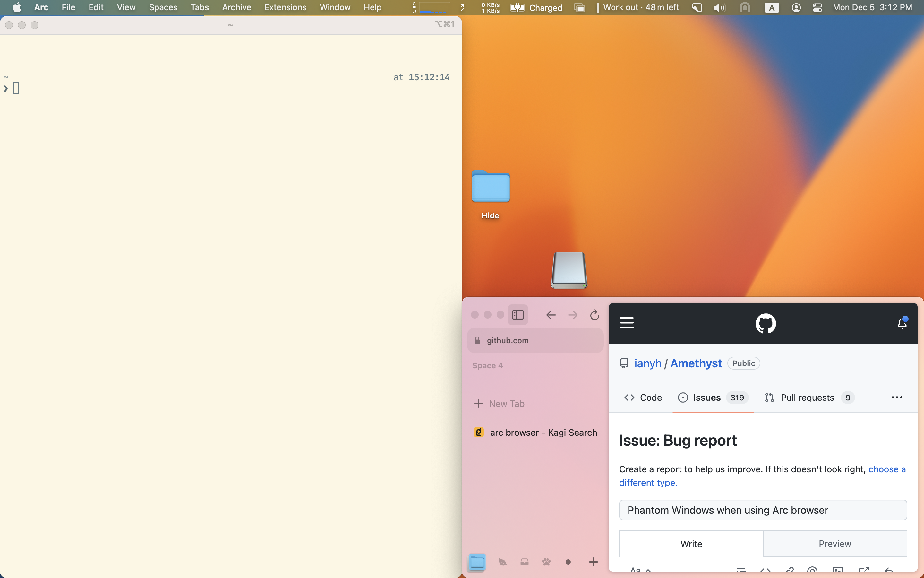Select the 'arc browser - Kagi Search' tab
924x578 pixels.
pos(535,432)
